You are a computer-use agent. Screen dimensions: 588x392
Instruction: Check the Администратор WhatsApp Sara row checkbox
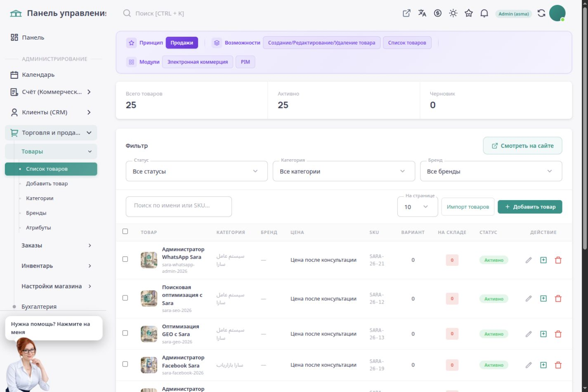tap(125, 259)
